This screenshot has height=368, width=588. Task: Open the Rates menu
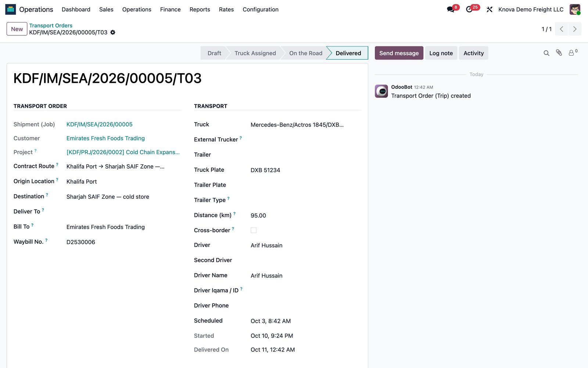(x=226, y=10)
